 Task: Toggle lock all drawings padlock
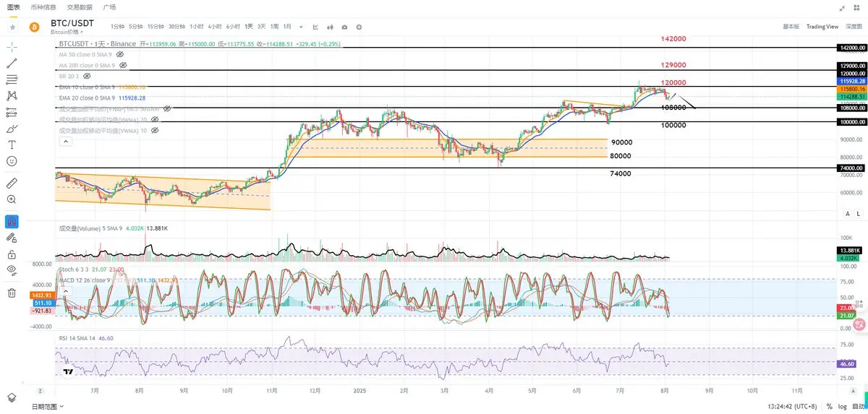coord(12,254)
